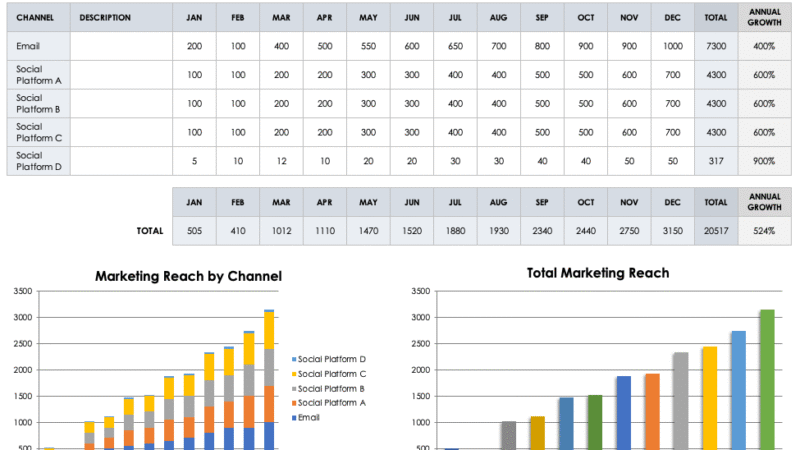Select the Social Platform D row label
The height and width of the screenshot is (450, 800).
38,161
